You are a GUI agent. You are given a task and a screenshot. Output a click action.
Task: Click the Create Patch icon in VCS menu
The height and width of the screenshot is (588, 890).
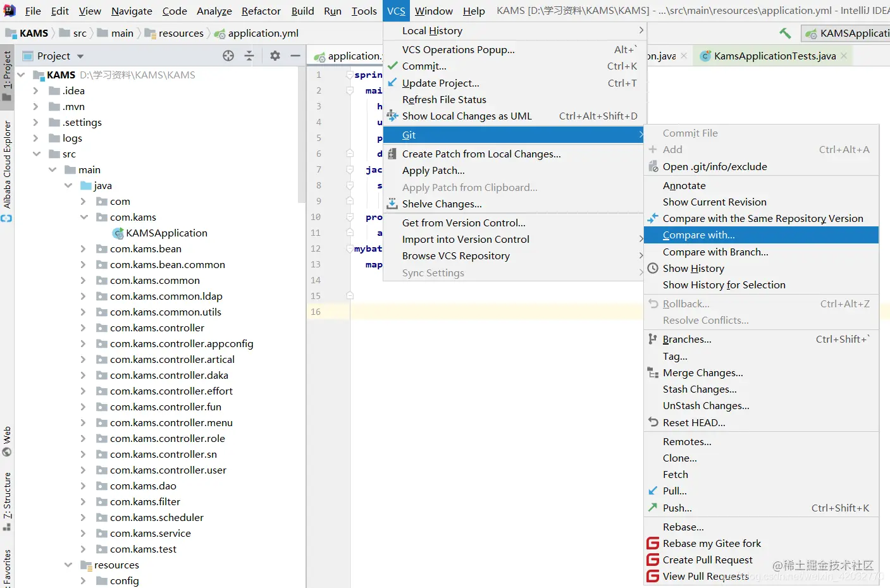(x=393, y=154)
